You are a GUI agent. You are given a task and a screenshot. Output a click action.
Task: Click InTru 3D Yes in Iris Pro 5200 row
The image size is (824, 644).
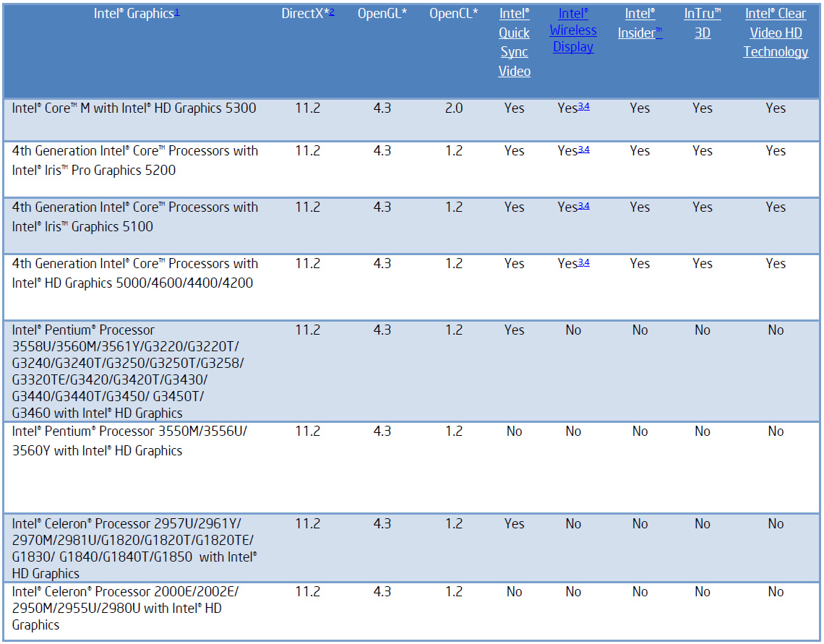click(x=702, y=151)
